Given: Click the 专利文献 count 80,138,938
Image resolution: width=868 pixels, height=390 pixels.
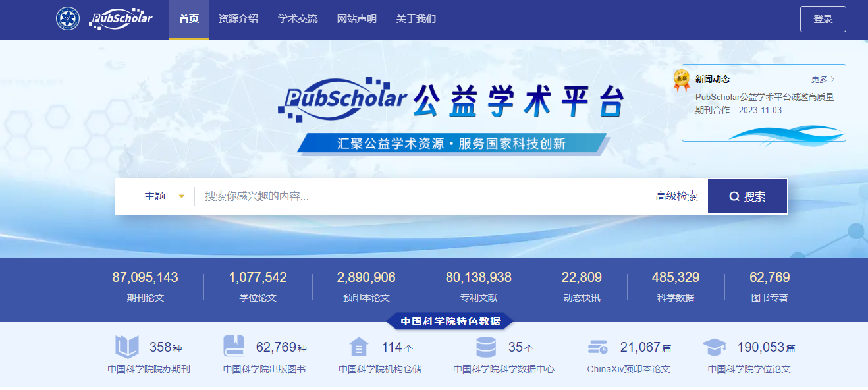Looking at the screenshot, I should [x=479, y=277].
